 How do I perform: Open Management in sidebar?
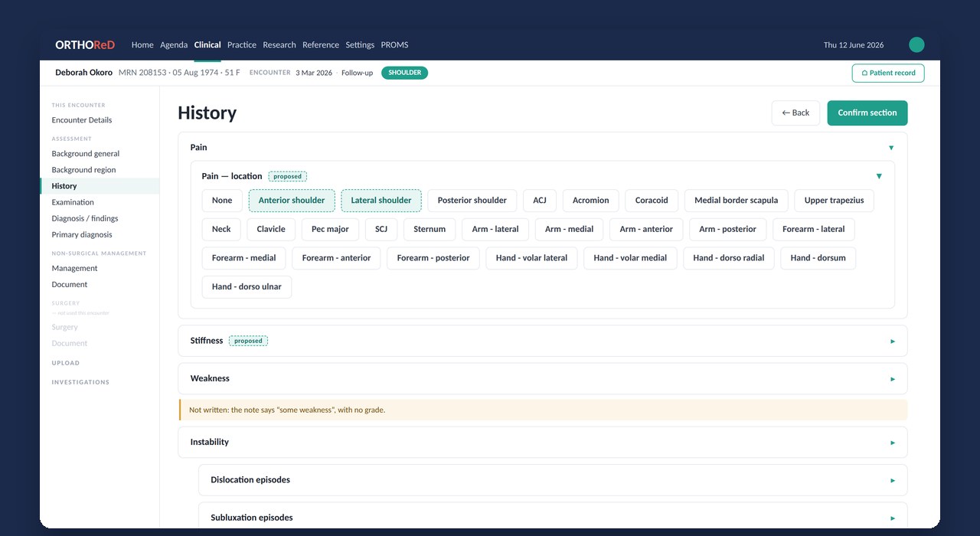point(74,269)
